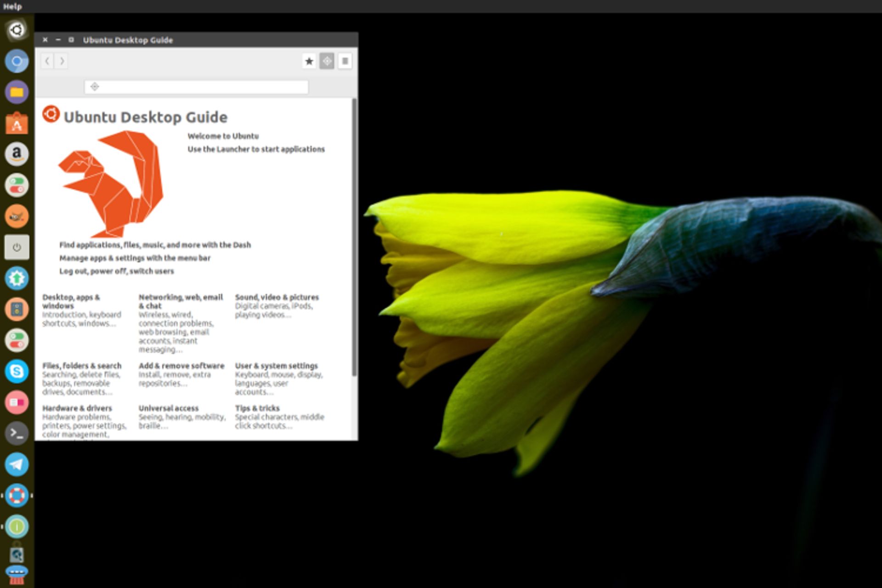Open Add & remove software topic
The image size is (882, 588).
click(181, 366)
